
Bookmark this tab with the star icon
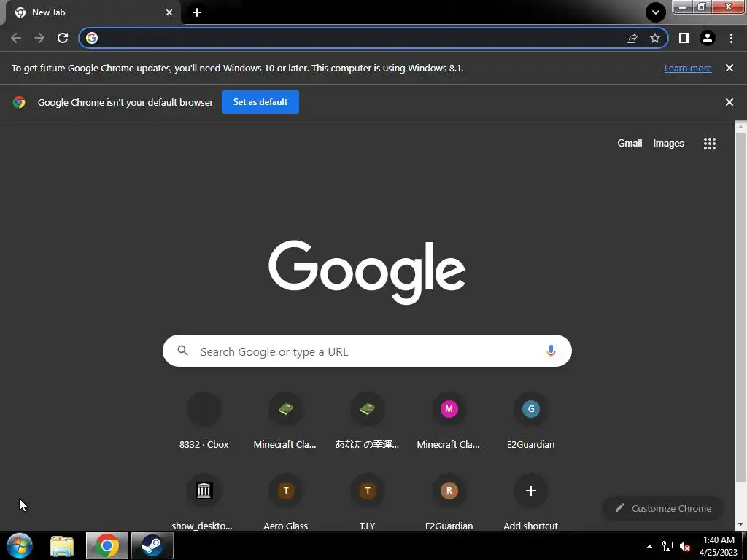655,38
